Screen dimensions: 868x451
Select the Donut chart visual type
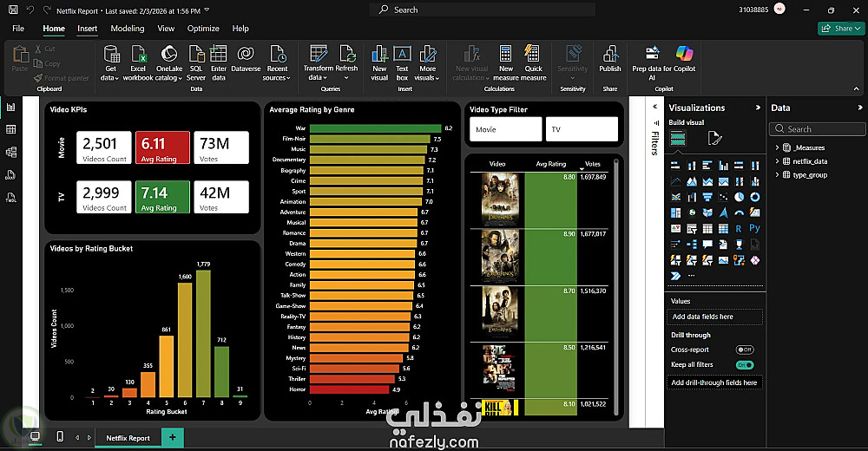754,197
